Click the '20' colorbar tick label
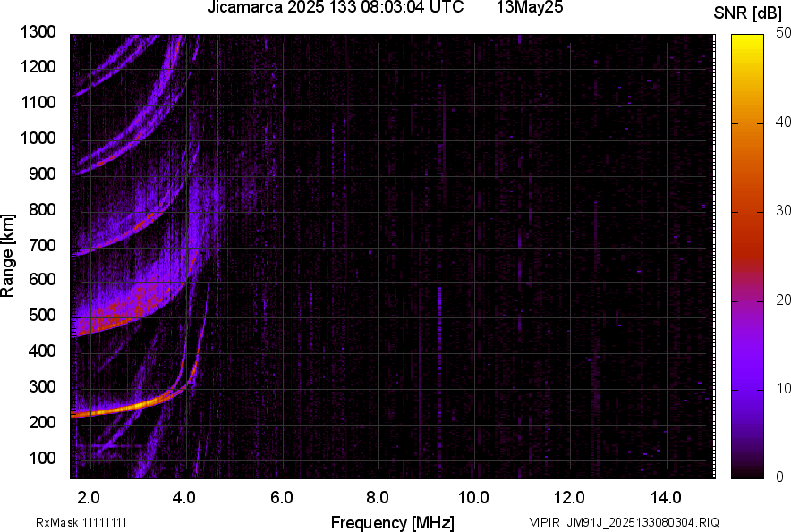791x532 pixels. (x=783, y=300)
